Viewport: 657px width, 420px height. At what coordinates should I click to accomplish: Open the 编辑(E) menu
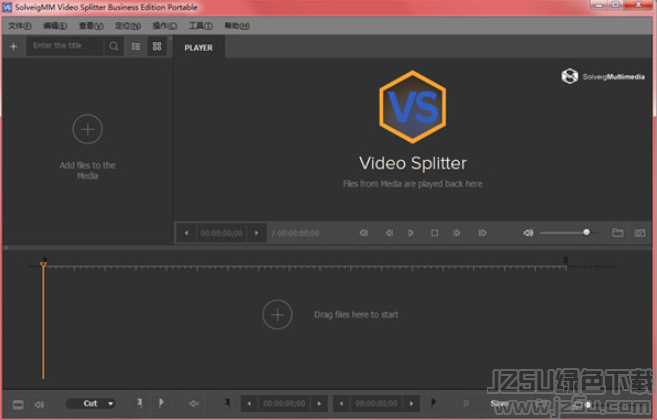click(x=55, y=26)
